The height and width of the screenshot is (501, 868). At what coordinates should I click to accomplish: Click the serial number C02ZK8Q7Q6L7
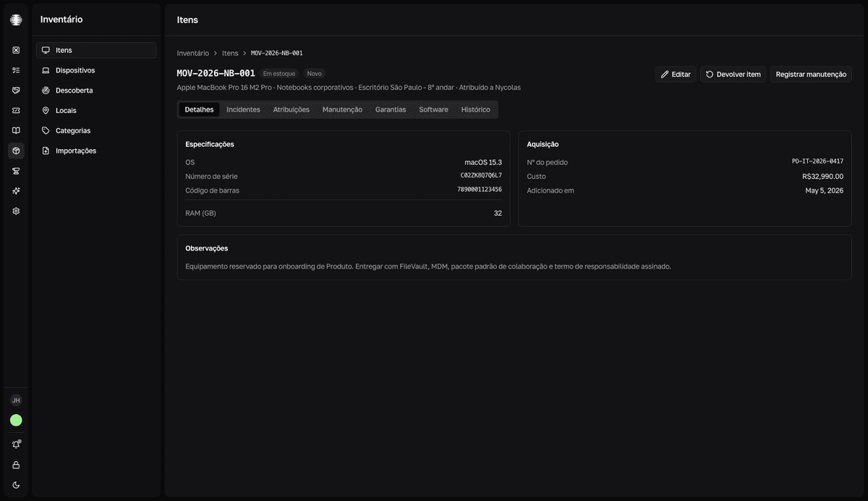coord(481,176)
